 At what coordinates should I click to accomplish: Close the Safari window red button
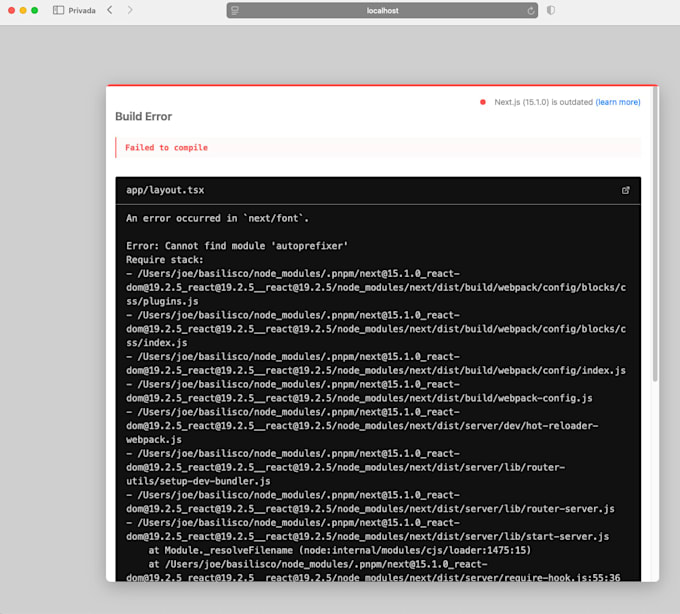click(12, 10)
